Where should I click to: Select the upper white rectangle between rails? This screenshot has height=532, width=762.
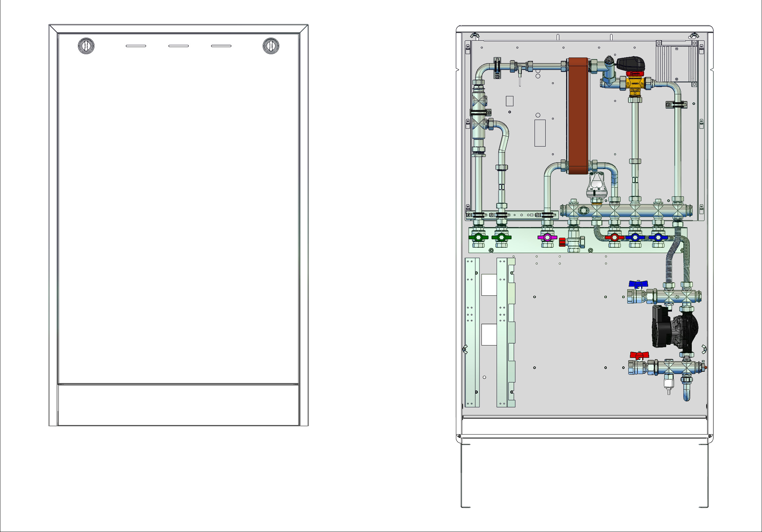489,285
